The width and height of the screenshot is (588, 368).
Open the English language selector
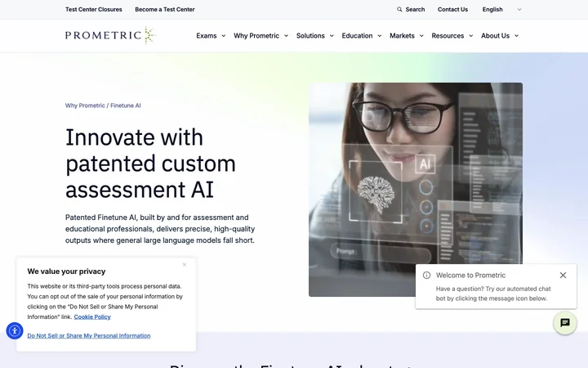[x=501, y=9]
